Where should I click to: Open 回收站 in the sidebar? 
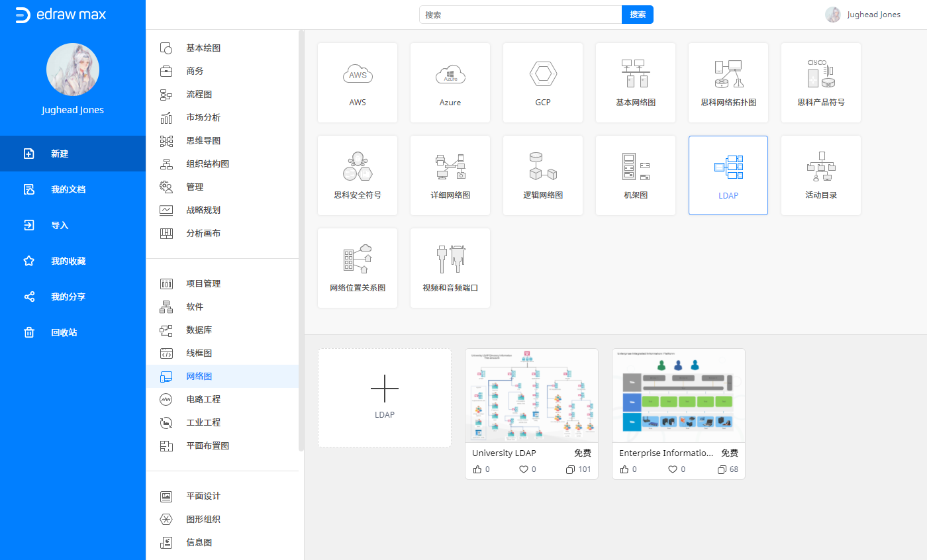point(73,332)
